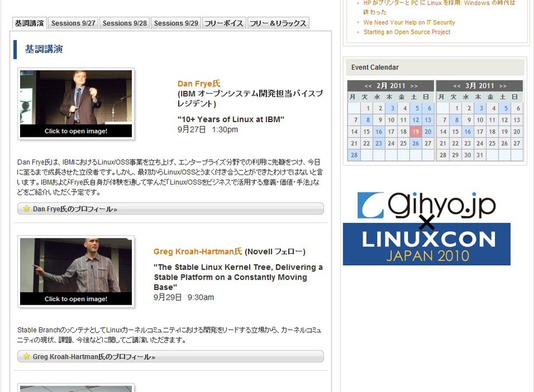Click the Event Calendar heading
534x392 pixels.
click(x=375, y=67)
